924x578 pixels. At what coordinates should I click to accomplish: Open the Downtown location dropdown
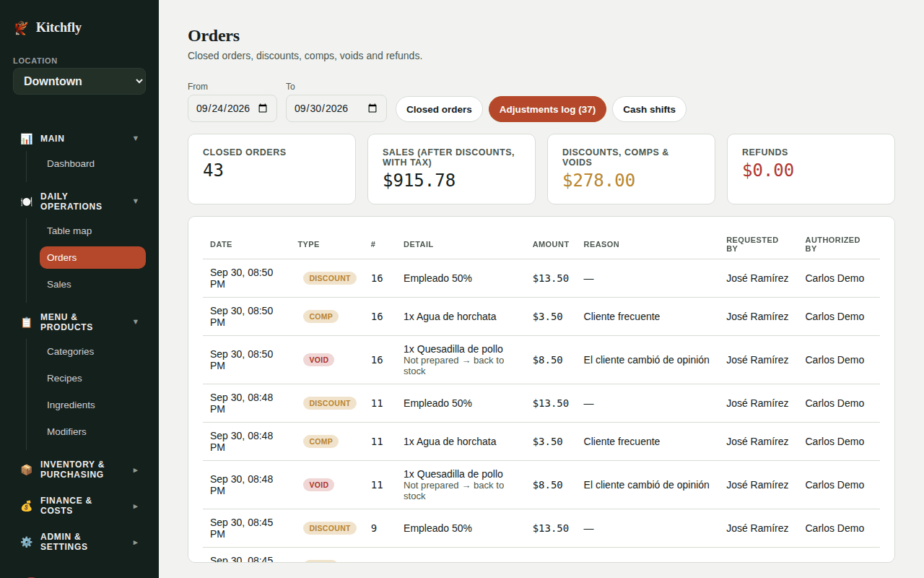coord(79,81)
